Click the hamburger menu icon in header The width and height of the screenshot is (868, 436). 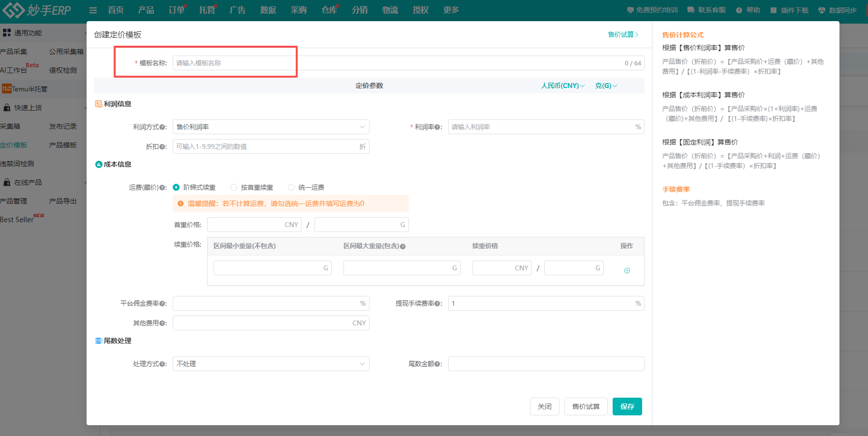click(x=93, y=10)
